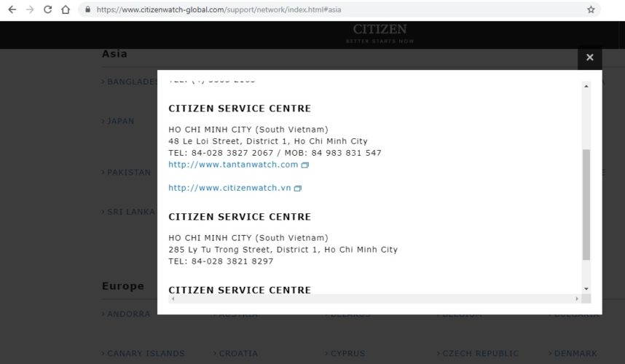Click the browser back arrow
This screenshot has width=625, height=364.
point(12,10)
